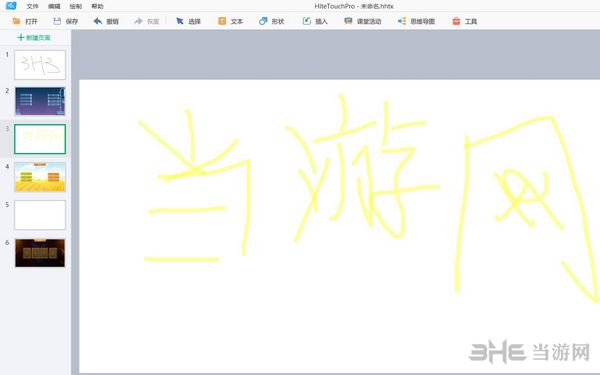The image size is (600, 375).
Task: Open the 编辑 (Edit) menu
Action: click(x=54, y=6)
